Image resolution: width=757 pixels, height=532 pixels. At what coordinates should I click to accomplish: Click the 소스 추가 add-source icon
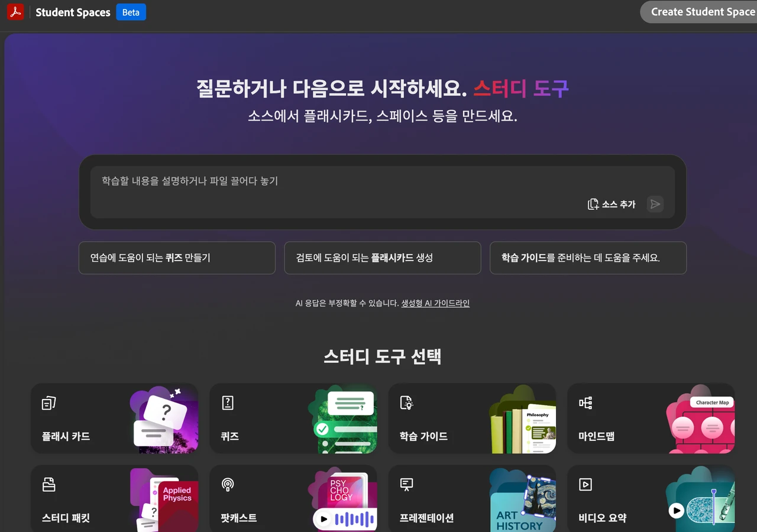(x=593, y=204)
